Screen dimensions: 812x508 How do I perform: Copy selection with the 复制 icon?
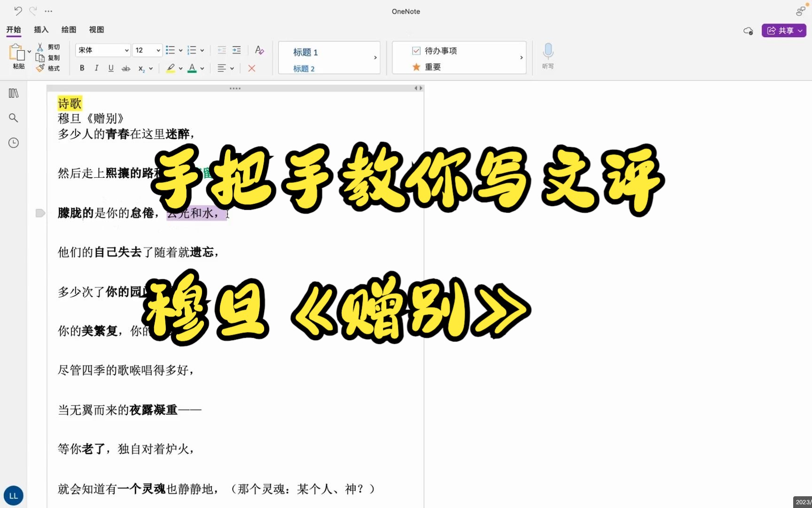click(x=40, y=57)
